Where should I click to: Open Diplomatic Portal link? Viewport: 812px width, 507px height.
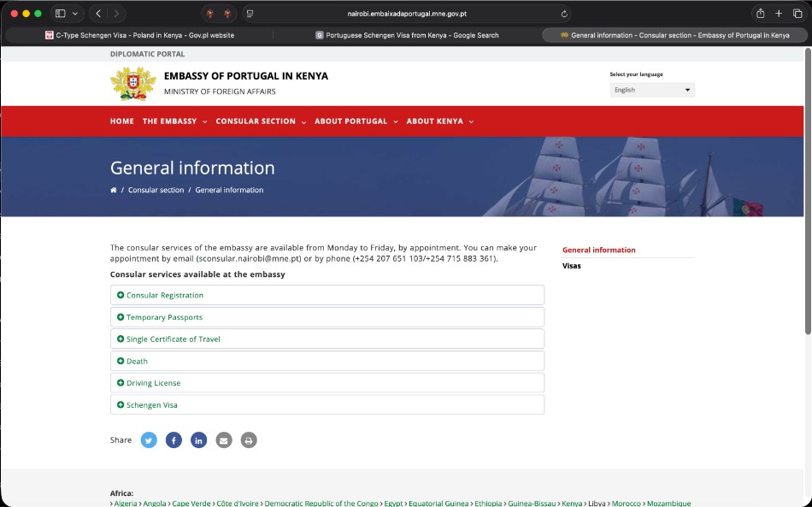coord(147,54)
